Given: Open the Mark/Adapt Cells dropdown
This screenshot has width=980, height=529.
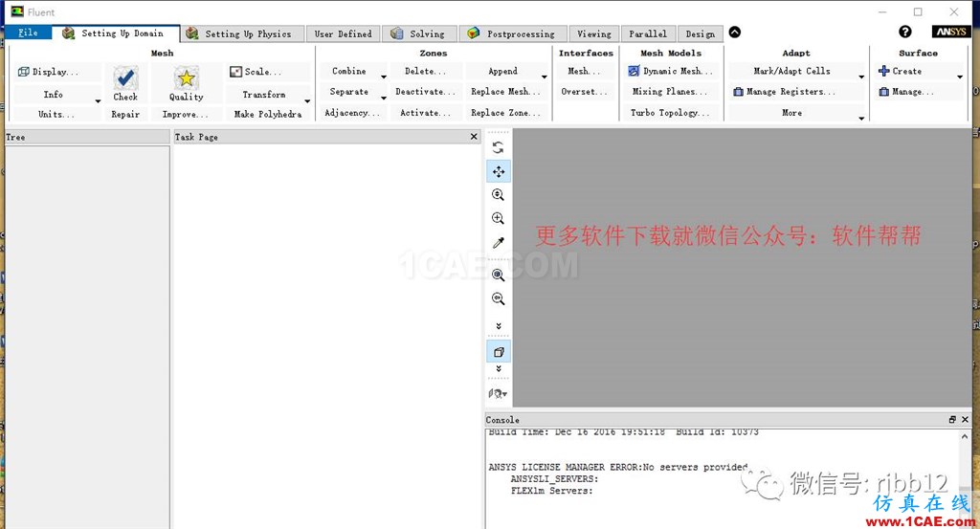Looking at the screenshot, I should coord(862,77).
